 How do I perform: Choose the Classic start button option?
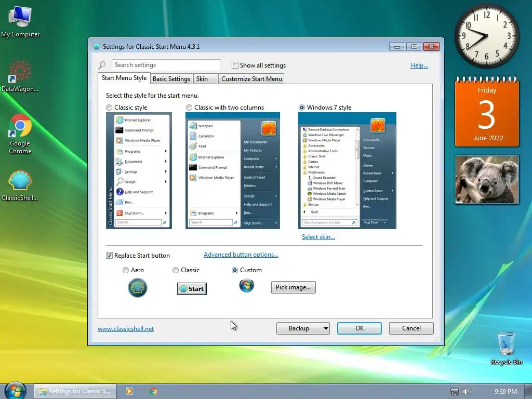[176, 270]
